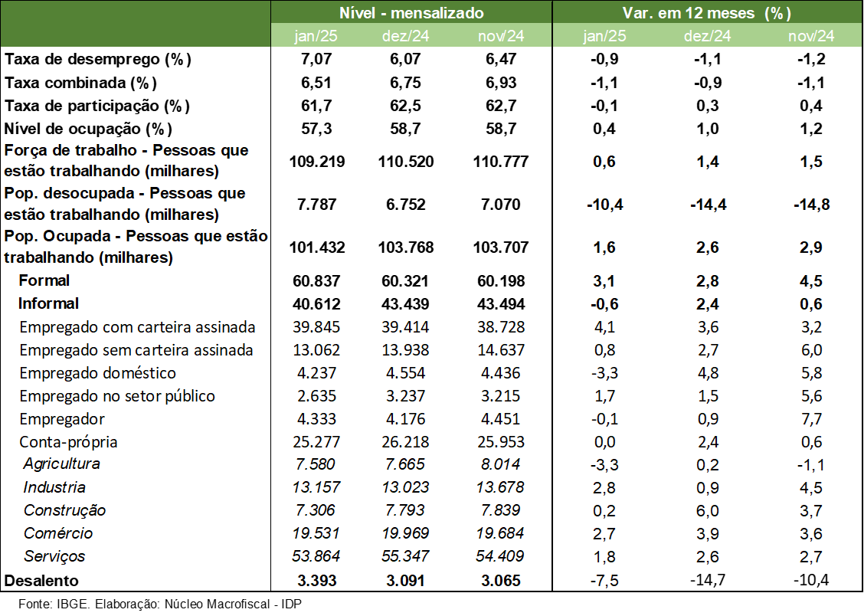
Task: Click the 'Fonte: IBGE' source note
Action: [160, 604]
